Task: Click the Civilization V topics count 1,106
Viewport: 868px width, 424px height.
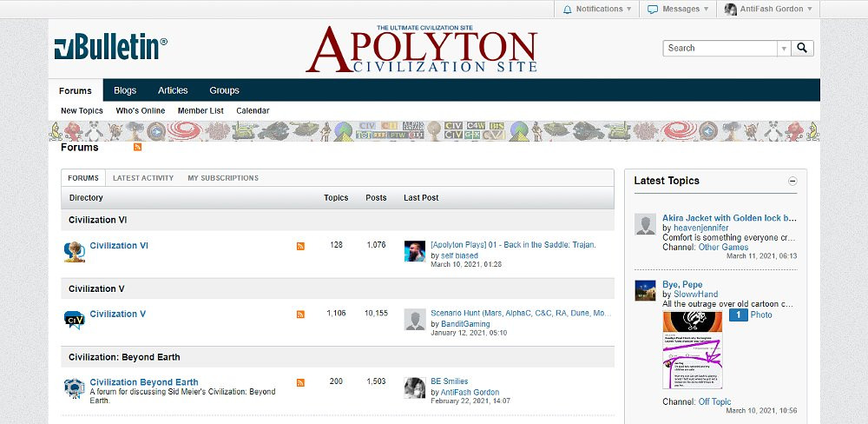Action: tap(336, 313)
